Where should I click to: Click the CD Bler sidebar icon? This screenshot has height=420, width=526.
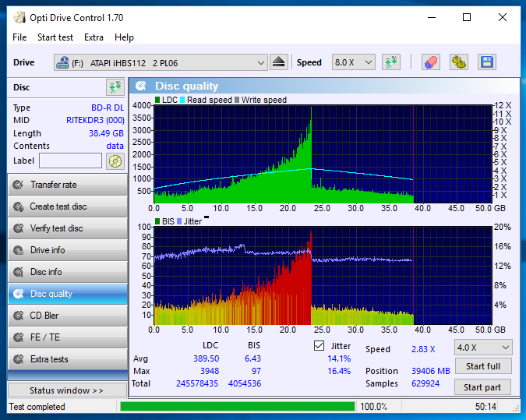coord(18,316)
